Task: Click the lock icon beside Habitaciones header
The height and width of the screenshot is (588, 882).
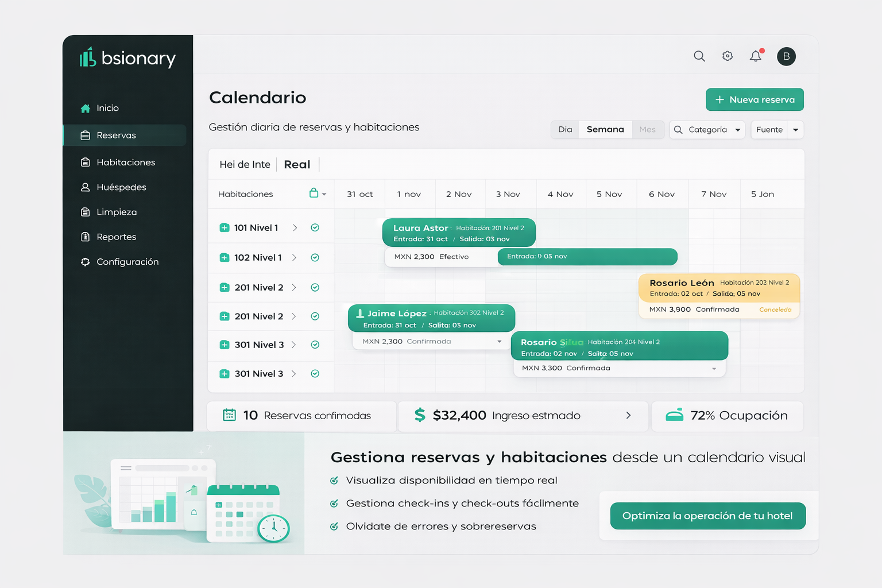Action: [314, 194]
